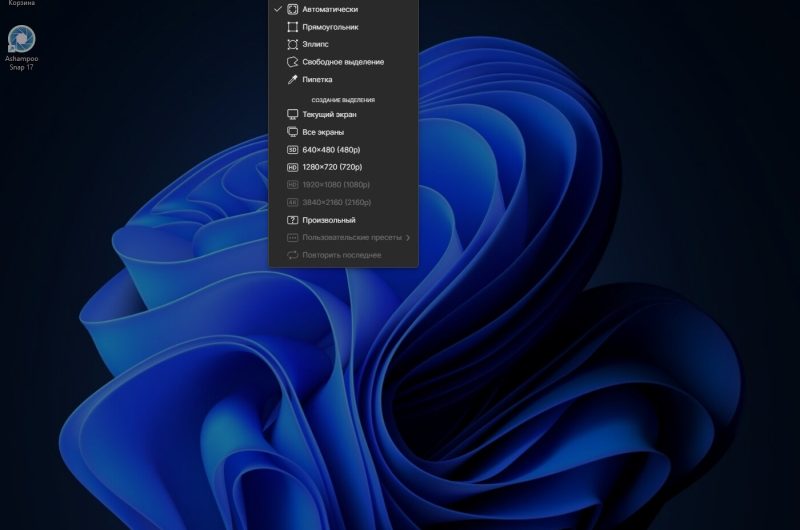Open the Корзина recycle bin icon
The width and height of the screenshot is (800, 530).
click(x=21, y=3)
